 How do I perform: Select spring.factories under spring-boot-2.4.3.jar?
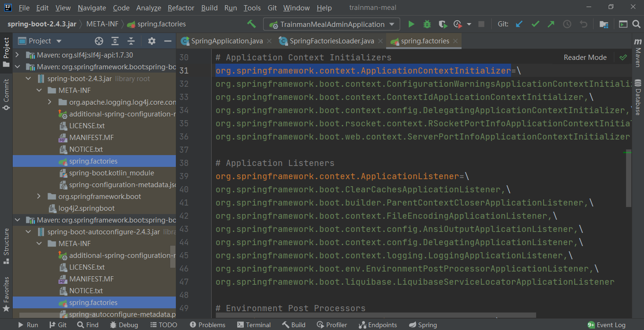click(93, 161)
